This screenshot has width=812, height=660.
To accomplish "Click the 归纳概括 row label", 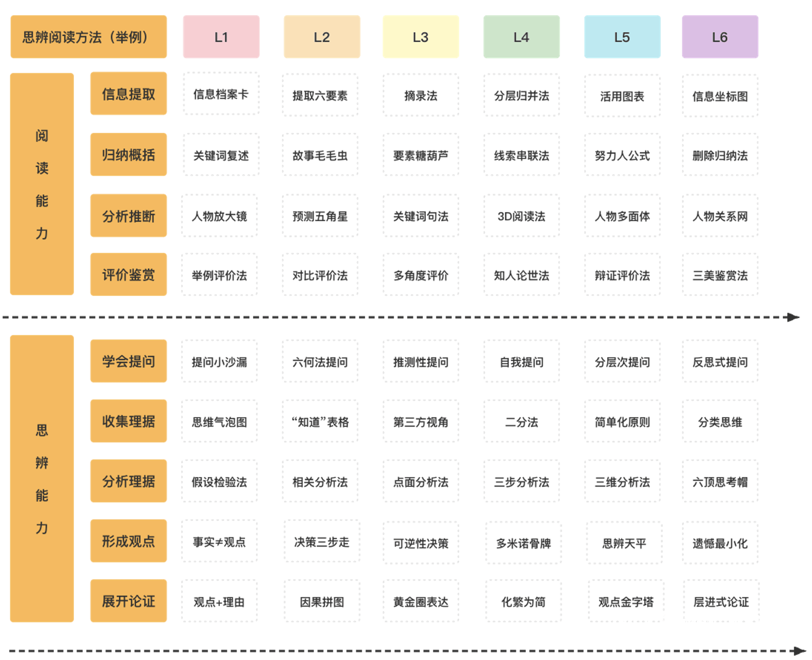I will (x=129, y=154).
